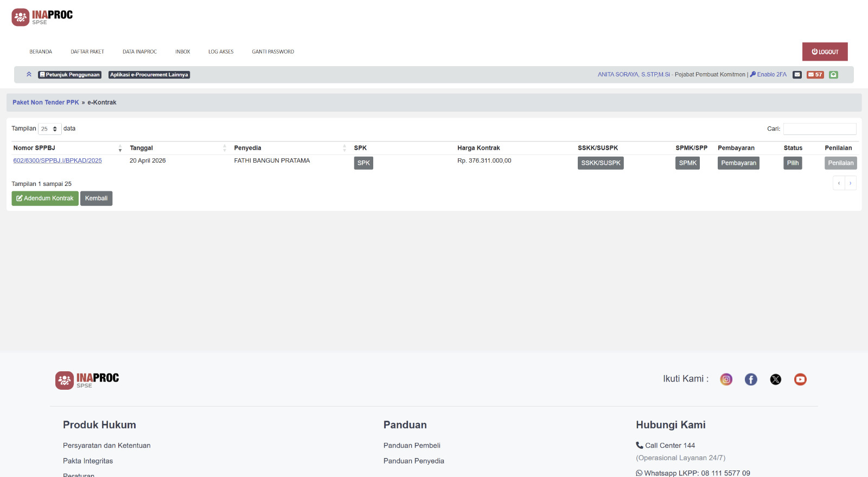Open the Paket Non Tender PPK breadcrumb

pyautogui.click(x=46, y=102)
